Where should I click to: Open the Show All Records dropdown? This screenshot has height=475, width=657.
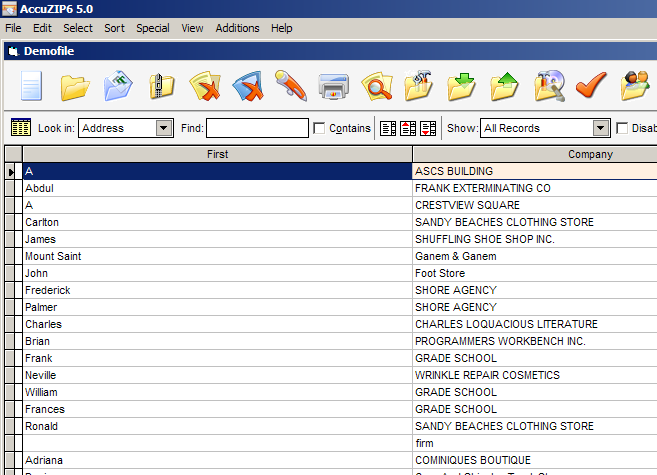pos(601,128)
